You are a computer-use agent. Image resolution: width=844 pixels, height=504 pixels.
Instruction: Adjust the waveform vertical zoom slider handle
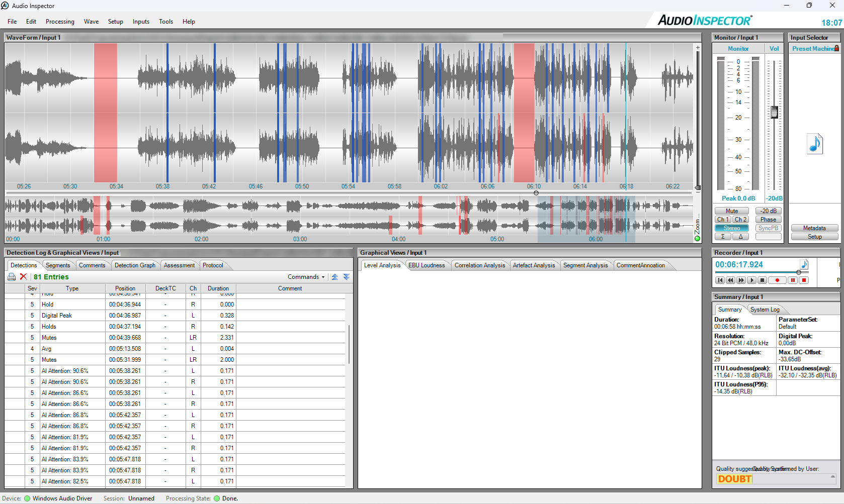click(x=698, y=187)
